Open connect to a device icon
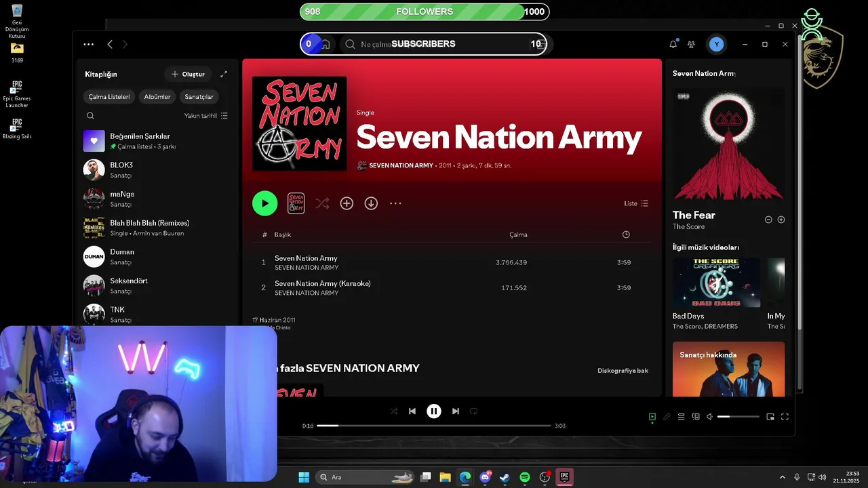The image size is (868, 488). 696,417
